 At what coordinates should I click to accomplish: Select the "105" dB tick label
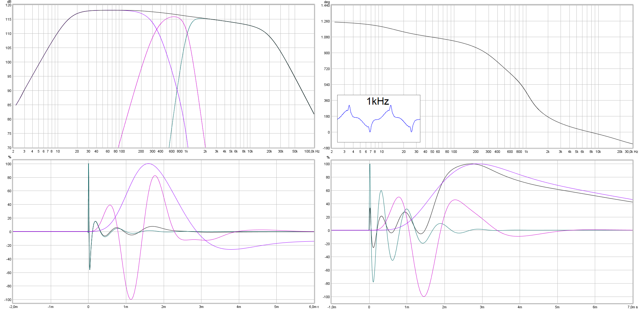tap(8, 48)
